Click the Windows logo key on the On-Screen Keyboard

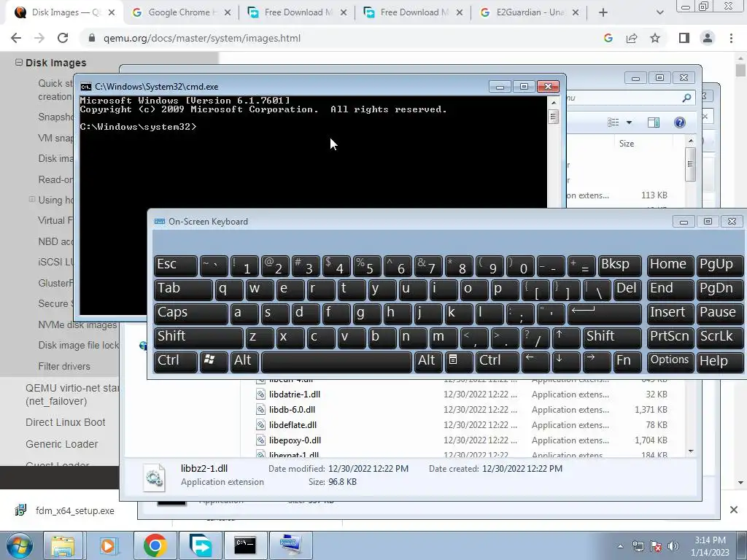[214, 362]
